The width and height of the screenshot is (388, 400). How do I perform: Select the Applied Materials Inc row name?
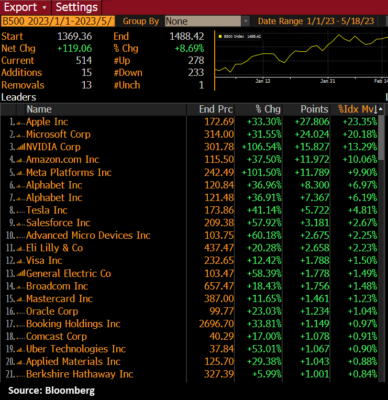(x=73, y=362)
